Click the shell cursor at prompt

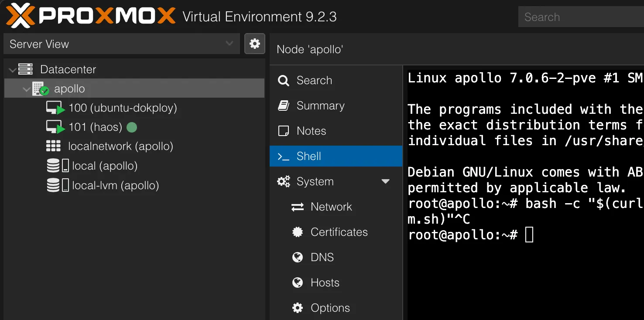(x=529, y=235)
